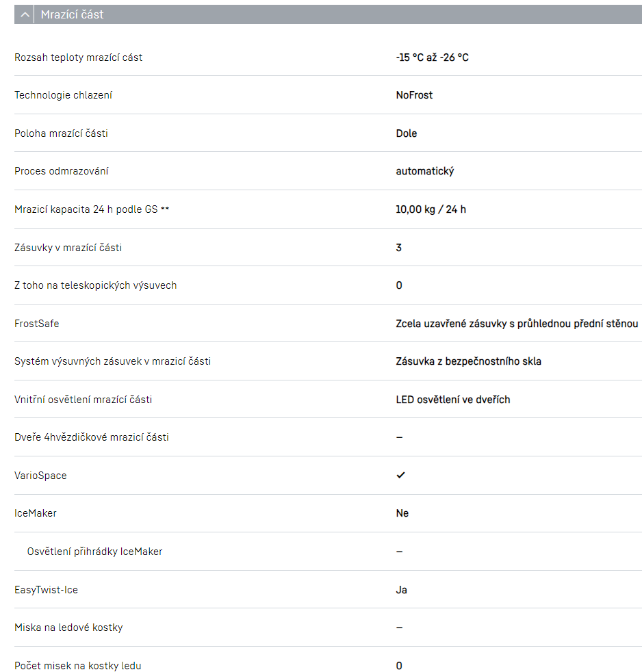Click the IceMaker Ne value
This screenshot has width=642, height=672.
coord(402,513)
